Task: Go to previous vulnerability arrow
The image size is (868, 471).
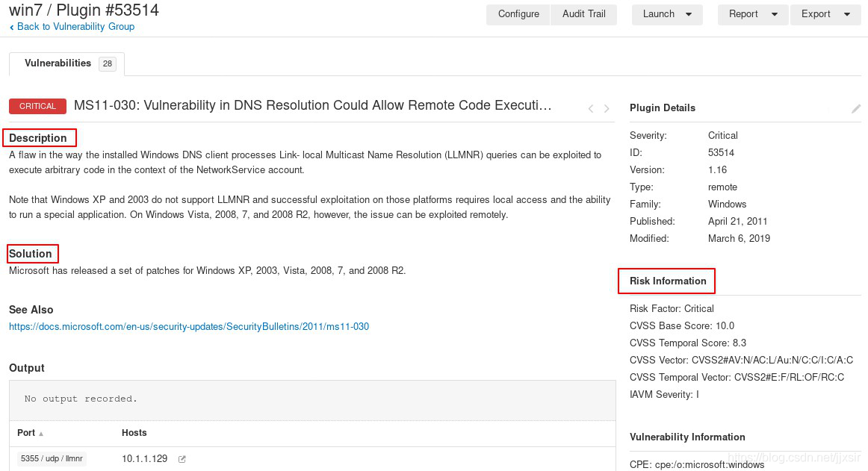Action: coord(591,108)
